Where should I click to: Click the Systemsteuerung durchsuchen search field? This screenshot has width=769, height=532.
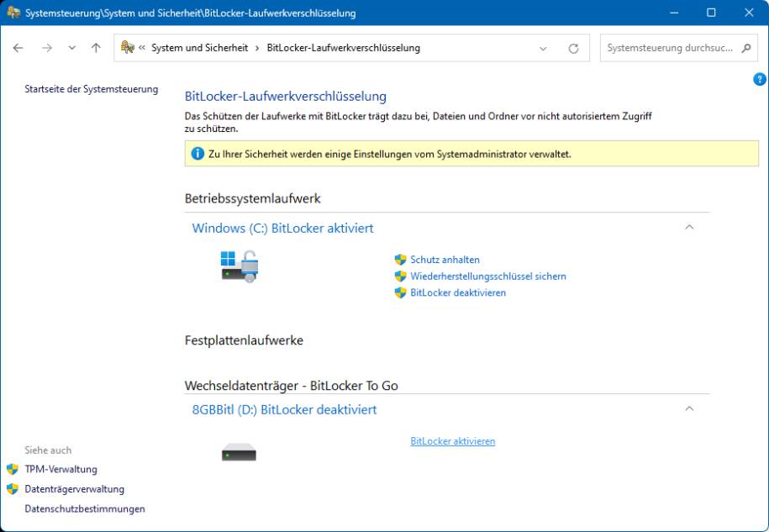coord(666,49)
